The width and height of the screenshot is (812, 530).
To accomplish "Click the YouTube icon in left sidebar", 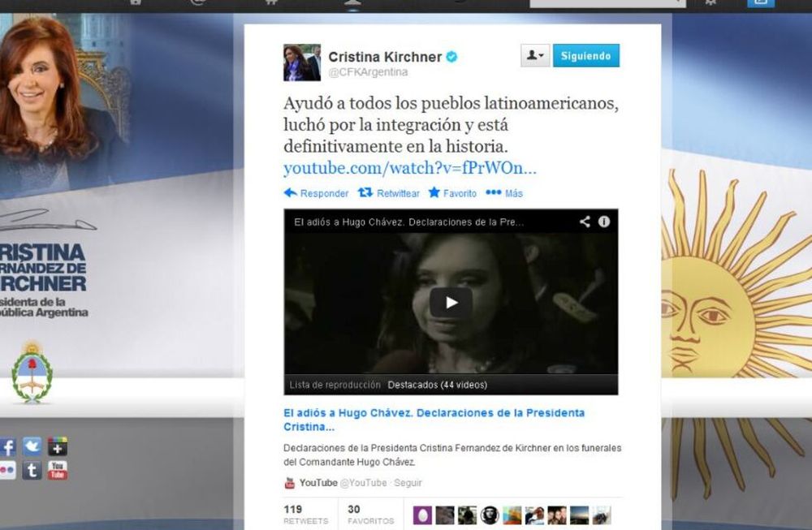I will click(58, 470).
